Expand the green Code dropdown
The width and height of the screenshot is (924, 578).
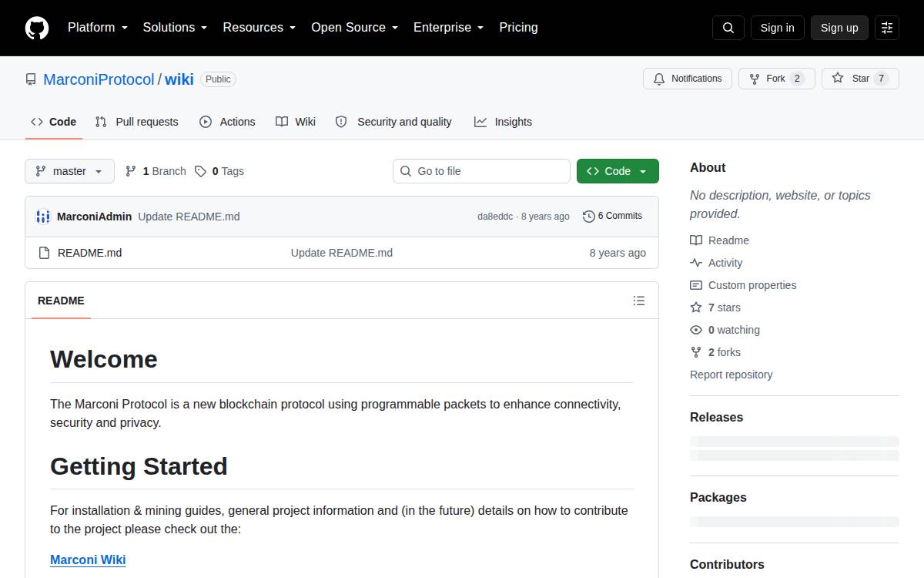pyautogui.click(x=618, y=171)
